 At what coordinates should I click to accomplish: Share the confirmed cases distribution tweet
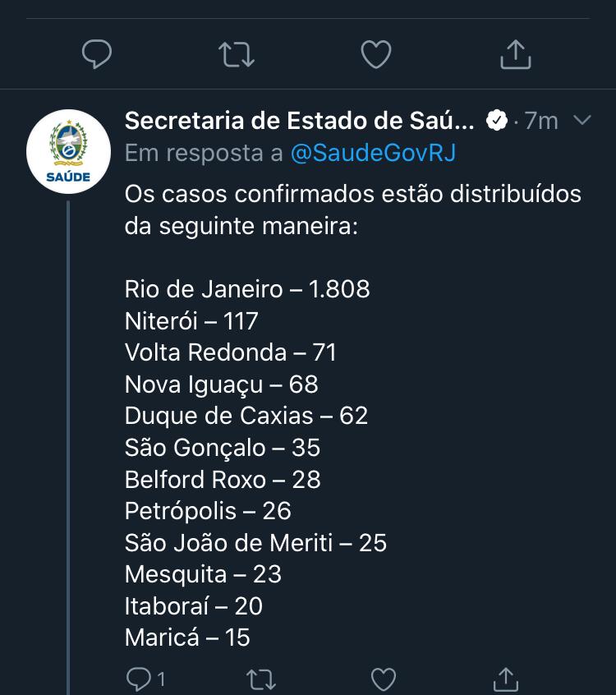point(506,679)
